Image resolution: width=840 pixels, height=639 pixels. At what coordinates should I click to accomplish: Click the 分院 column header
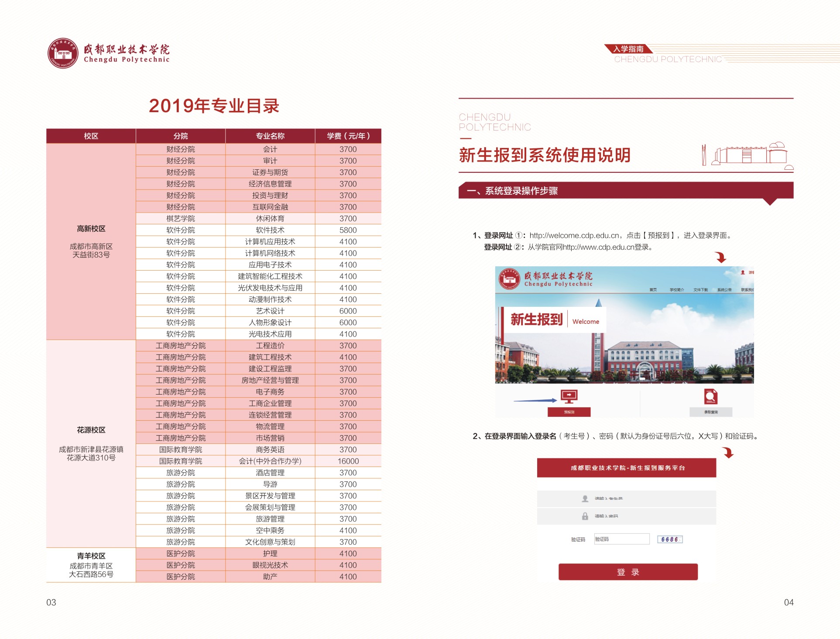181,136
